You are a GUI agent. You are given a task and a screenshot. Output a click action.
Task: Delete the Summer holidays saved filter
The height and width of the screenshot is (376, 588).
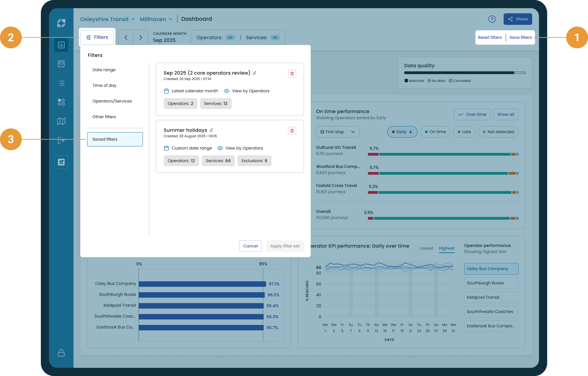(292, 131)
